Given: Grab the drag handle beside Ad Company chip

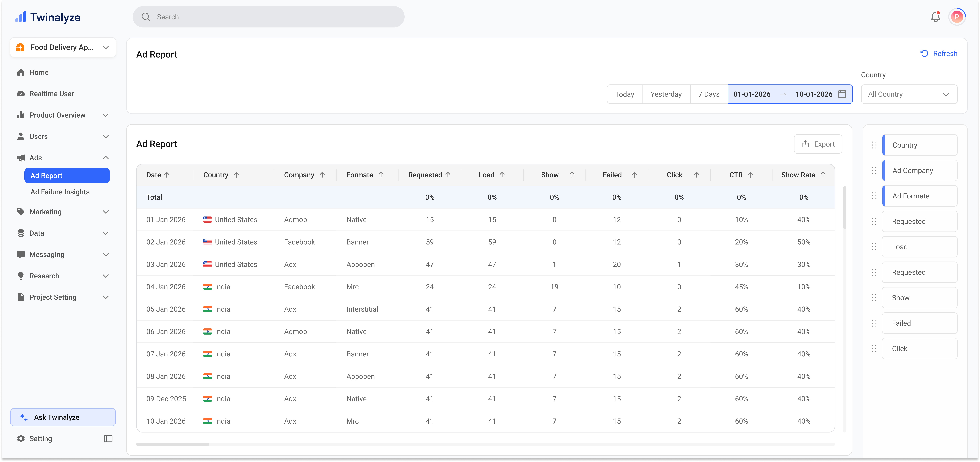Looking at the screenshot, I should tap(874, 171).
